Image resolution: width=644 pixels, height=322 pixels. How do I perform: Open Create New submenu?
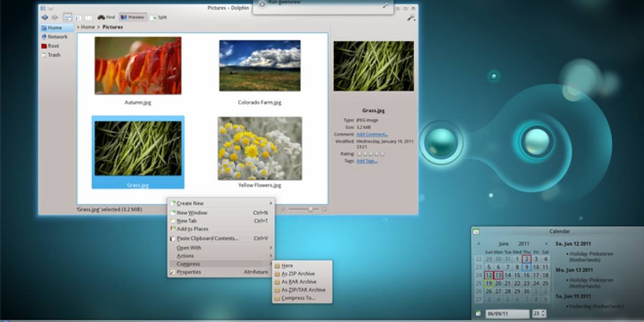(x=221, y=203)
